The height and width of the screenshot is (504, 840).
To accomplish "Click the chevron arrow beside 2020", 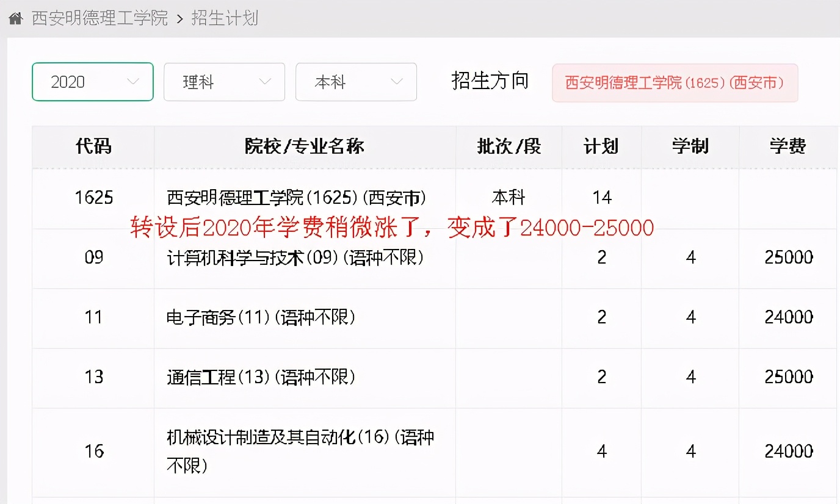I will coord(133,82).
